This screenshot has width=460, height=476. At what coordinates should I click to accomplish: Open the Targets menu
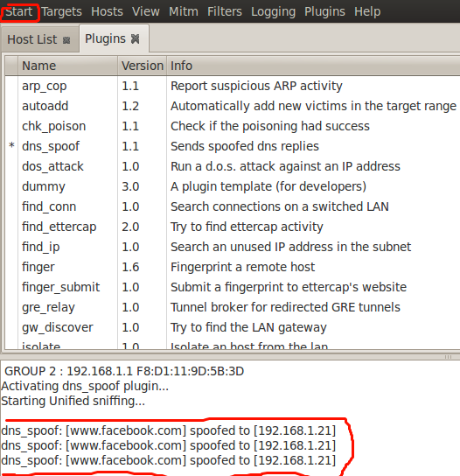coord(61,12)
